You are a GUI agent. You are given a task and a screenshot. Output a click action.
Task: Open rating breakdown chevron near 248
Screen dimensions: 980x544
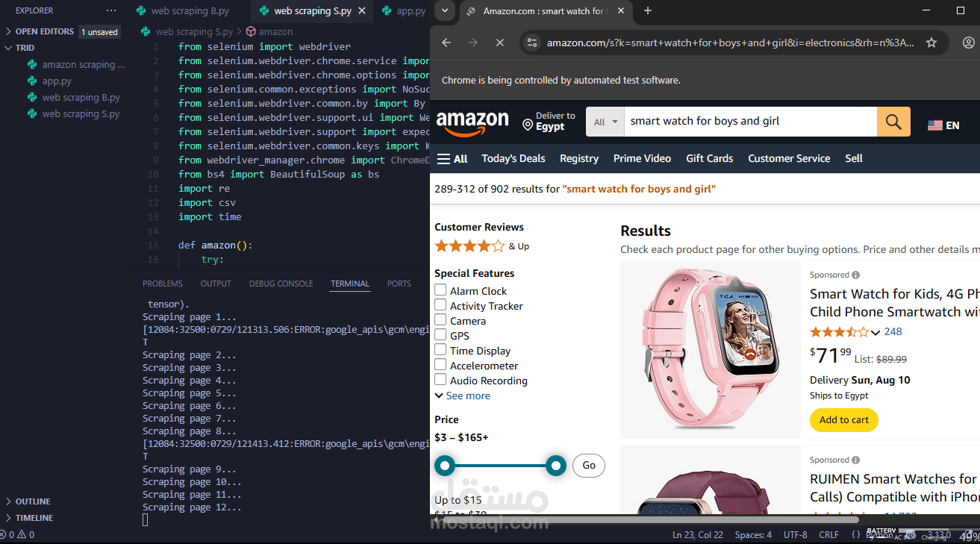(x=876, y=332)
